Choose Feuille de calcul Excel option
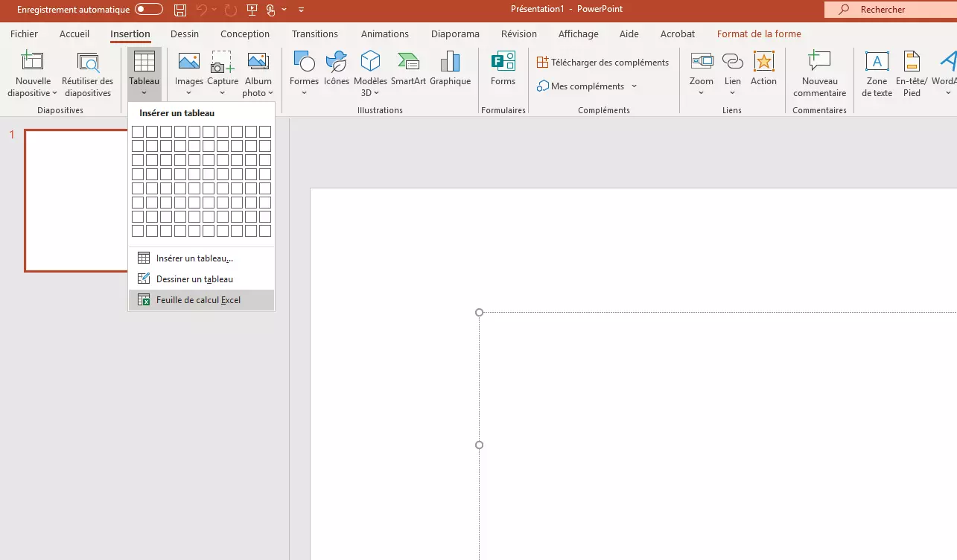The height and width of the screenshot is (560, 957). click(x=201, y=300)
